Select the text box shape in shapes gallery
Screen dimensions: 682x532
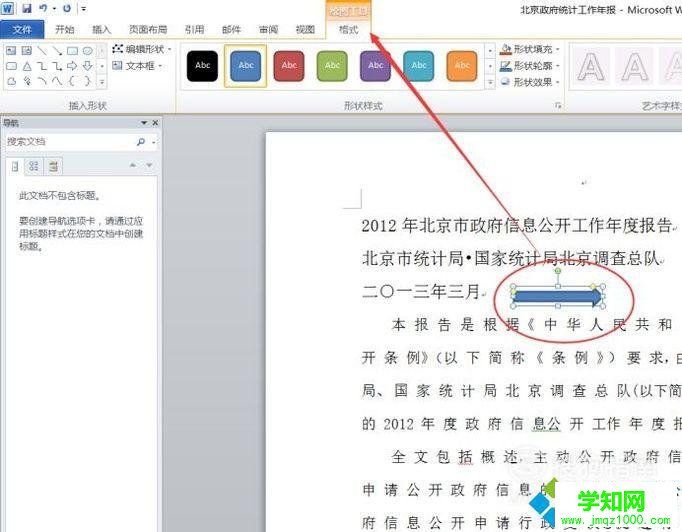coord(11,51)
